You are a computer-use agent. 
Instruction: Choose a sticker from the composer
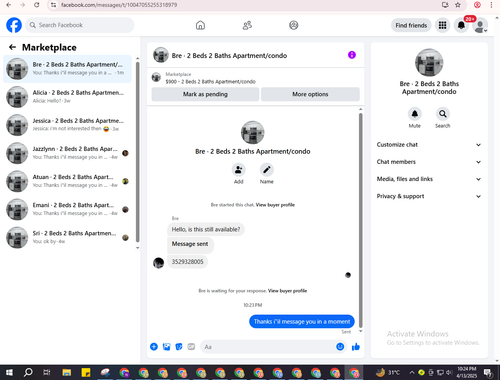179,347
